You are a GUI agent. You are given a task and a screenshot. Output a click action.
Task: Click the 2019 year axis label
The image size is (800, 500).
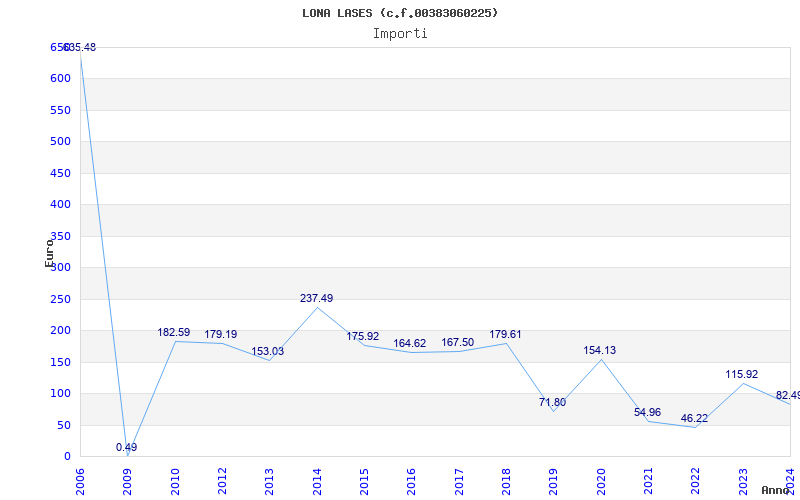click(x=554, y=482)
